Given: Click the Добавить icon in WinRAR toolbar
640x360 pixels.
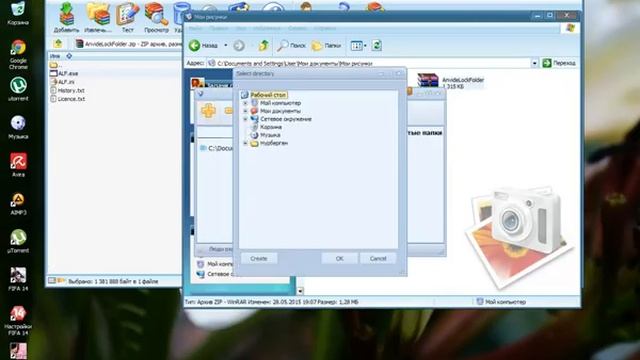Looking at the screenshot, I should coord(66,16).
